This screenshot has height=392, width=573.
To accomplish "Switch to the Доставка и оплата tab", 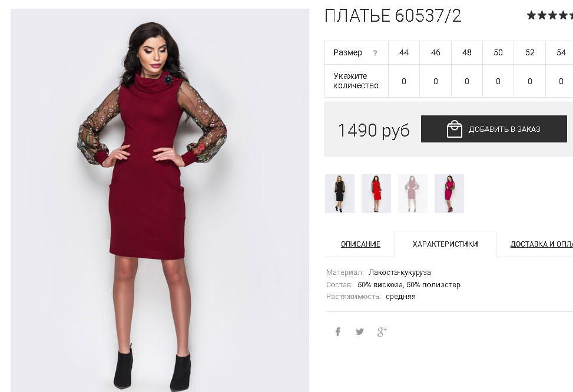I will click(542, 244).
